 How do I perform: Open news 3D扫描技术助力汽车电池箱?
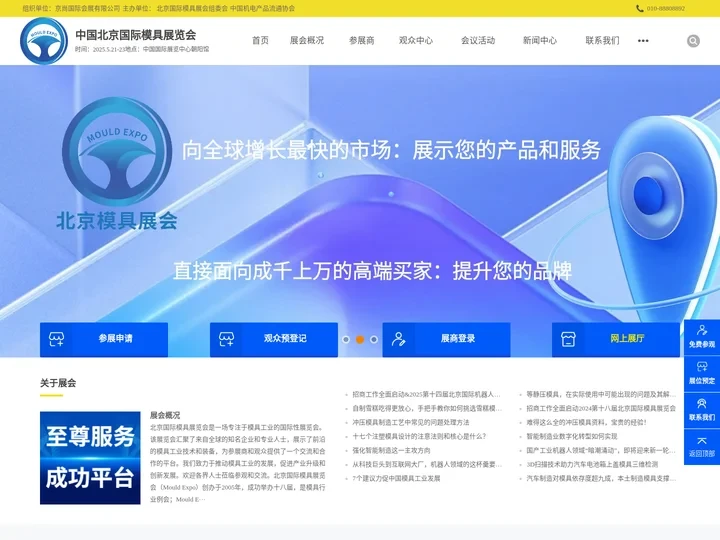[592, 464]
